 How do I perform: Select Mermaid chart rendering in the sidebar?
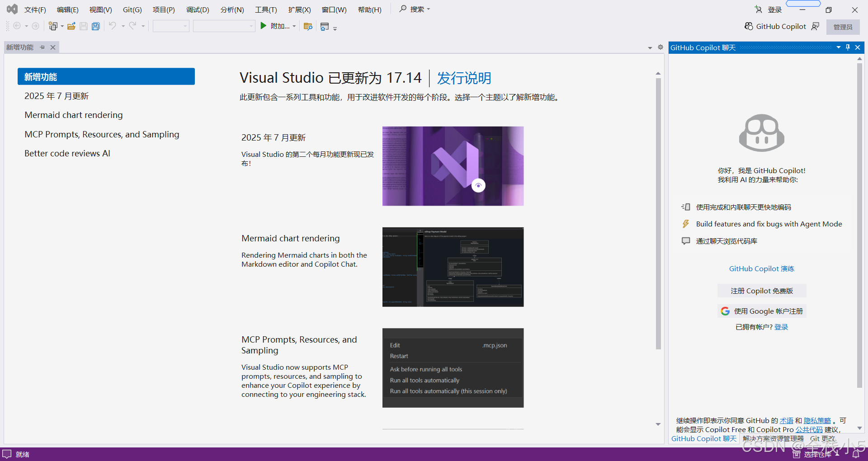coord(74,115)
